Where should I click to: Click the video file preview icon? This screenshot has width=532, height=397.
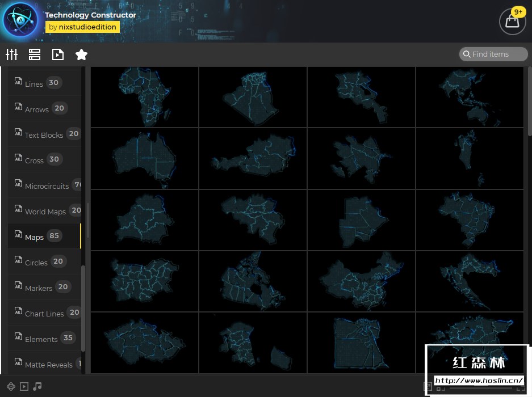[58, 54]
